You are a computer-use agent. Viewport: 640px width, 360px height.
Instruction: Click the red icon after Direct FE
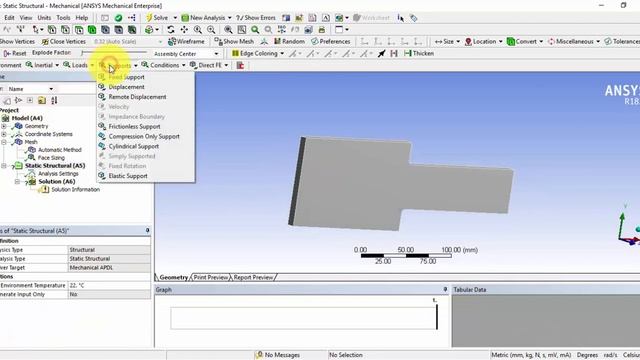(x=240, y=65)
